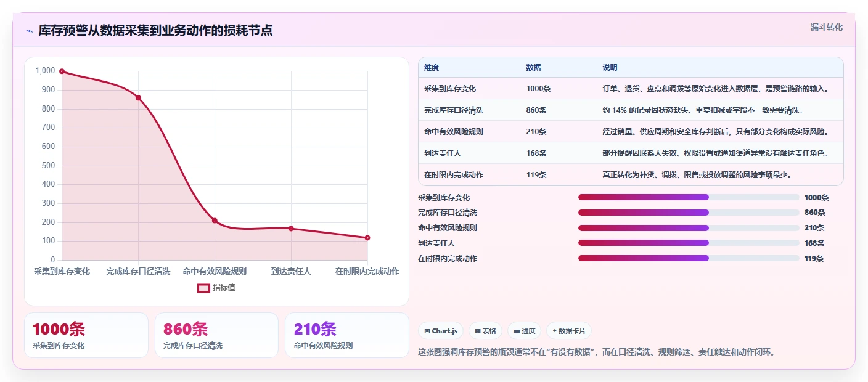Click x-axis label 命中有效风险规则
This screenshot has height=382, width=868.
click(x=215, y=271)
